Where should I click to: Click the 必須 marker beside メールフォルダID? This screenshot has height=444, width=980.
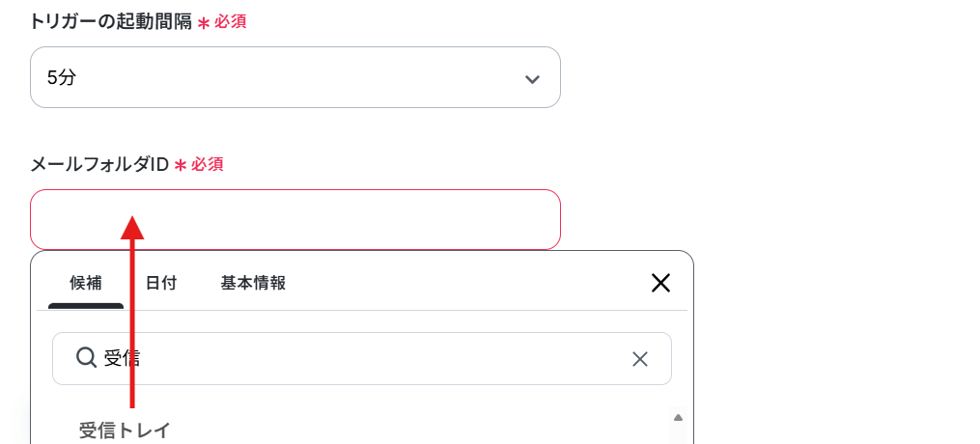tap(208, 164)
